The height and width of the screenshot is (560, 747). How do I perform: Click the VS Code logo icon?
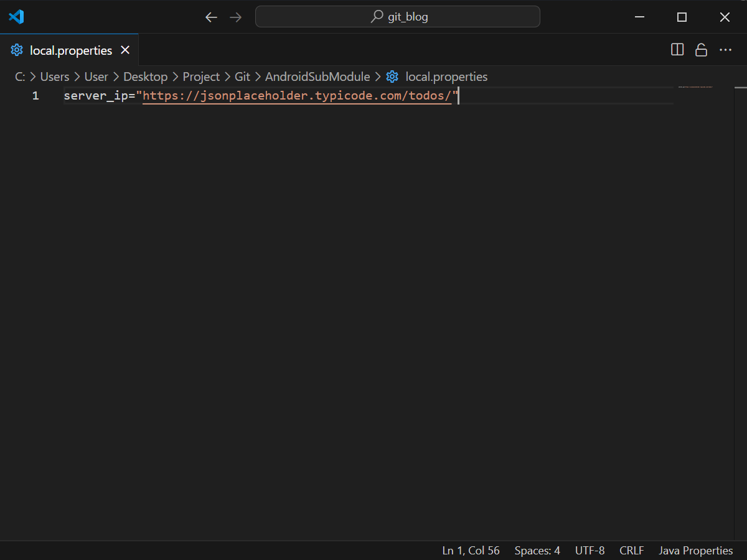[16, 17]
